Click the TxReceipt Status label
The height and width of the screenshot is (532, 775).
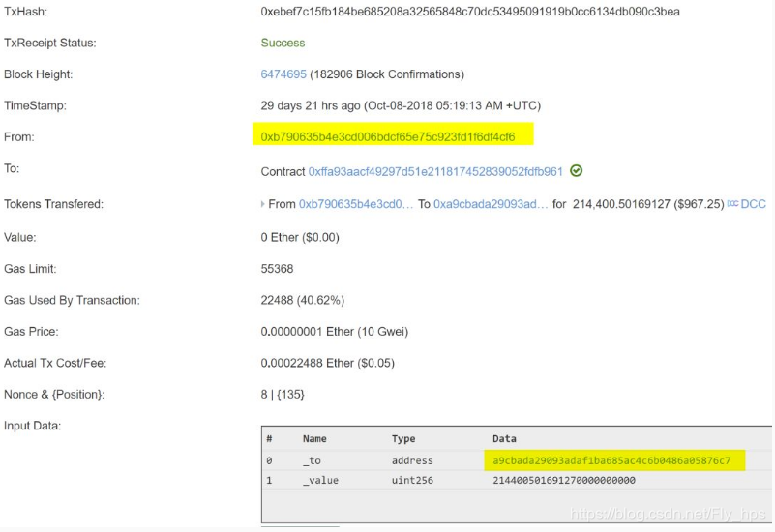click(50, 43)
